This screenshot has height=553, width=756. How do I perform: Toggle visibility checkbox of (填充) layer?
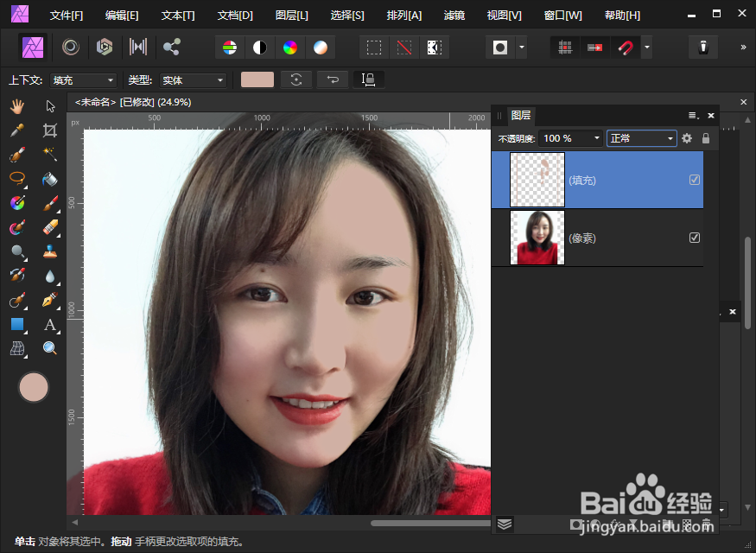pyautogui.click(x=695, y=180)
